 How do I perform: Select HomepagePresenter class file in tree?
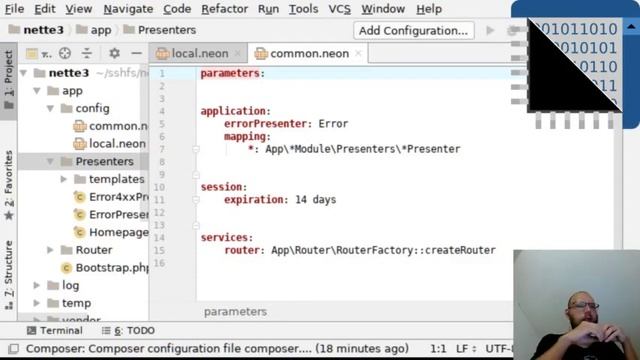point(111,232)
